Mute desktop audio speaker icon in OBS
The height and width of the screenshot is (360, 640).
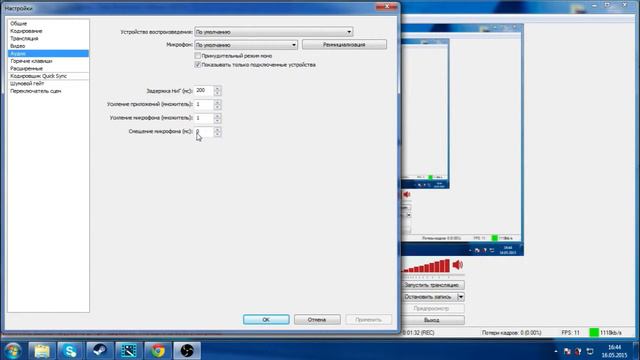pos(458,265)
